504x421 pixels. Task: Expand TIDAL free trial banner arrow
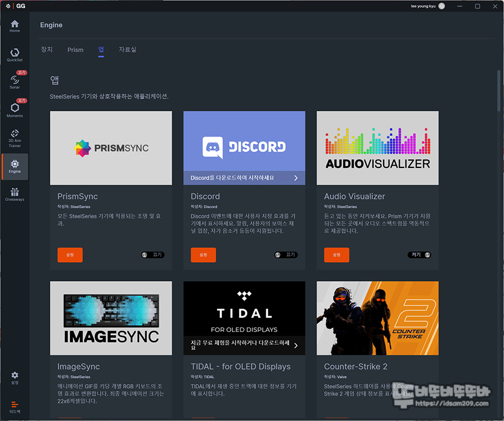(296, 345)
